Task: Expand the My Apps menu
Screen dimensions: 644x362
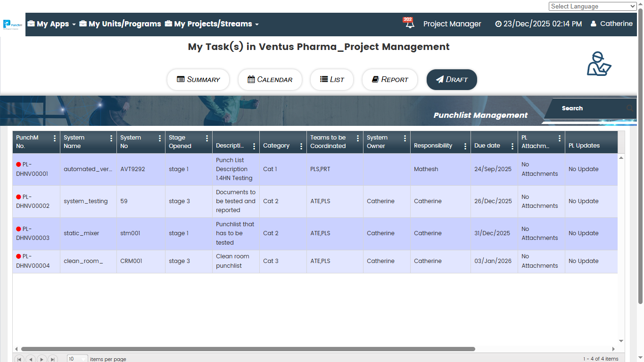Action: [52, 24]
